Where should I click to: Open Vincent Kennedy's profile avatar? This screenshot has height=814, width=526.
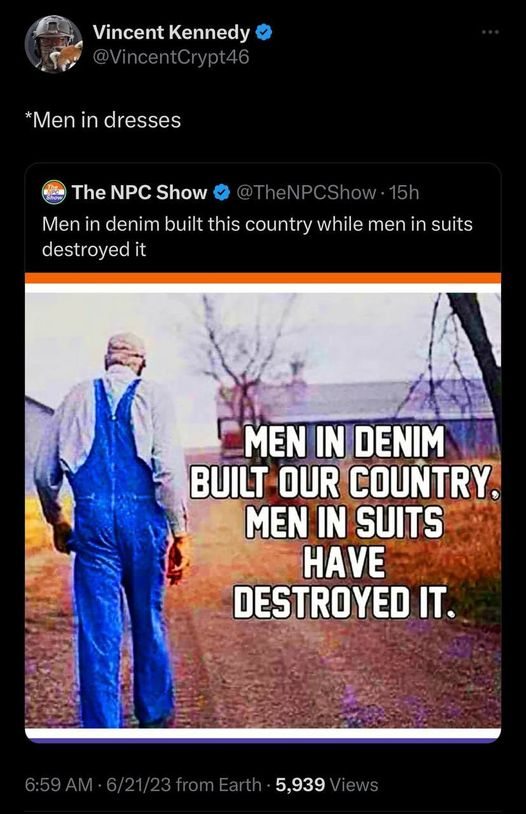(x=54, y=44)
